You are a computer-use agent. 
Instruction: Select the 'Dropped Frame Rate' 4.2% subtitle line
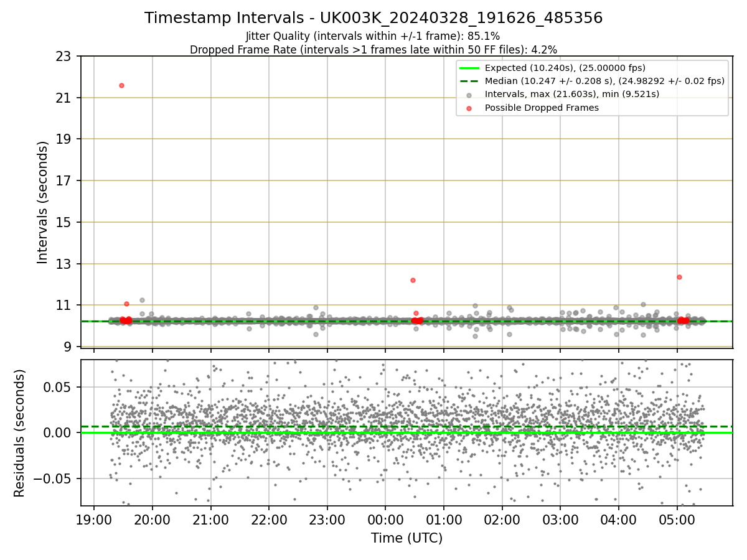point(374,50)
